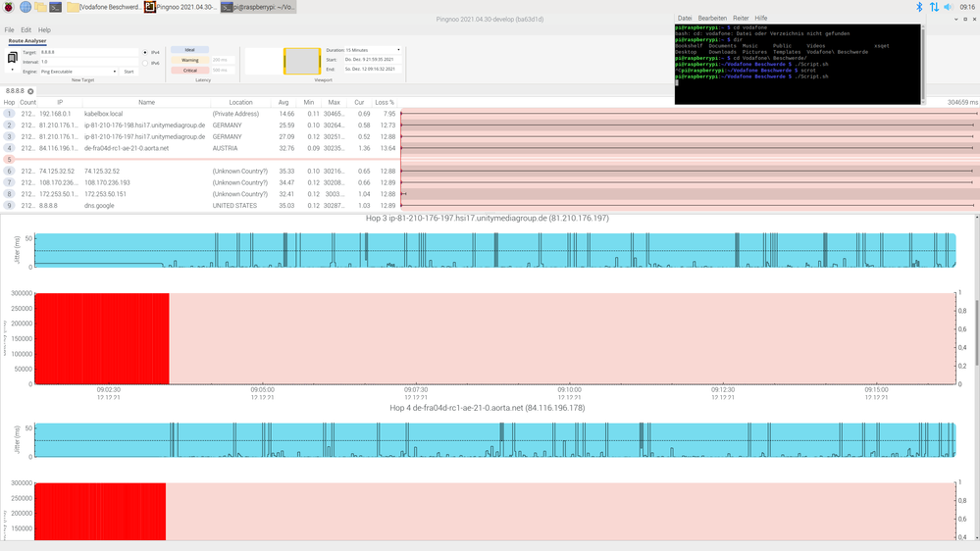Open the network transfer arrows icon
This screenshot has height=551, width=980.
(x=934, y=7)
